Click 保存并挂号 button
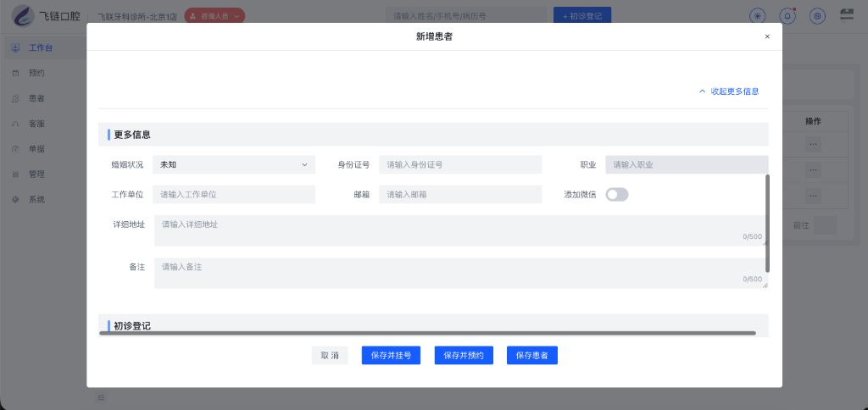 point(391,355)
